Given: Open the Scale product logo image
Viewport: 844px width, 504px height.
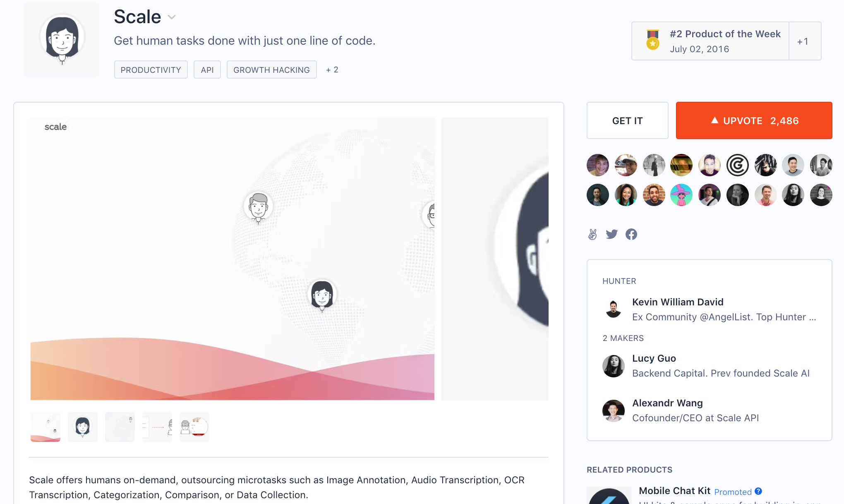Looking at the screenshot, I should coord(62,40).
